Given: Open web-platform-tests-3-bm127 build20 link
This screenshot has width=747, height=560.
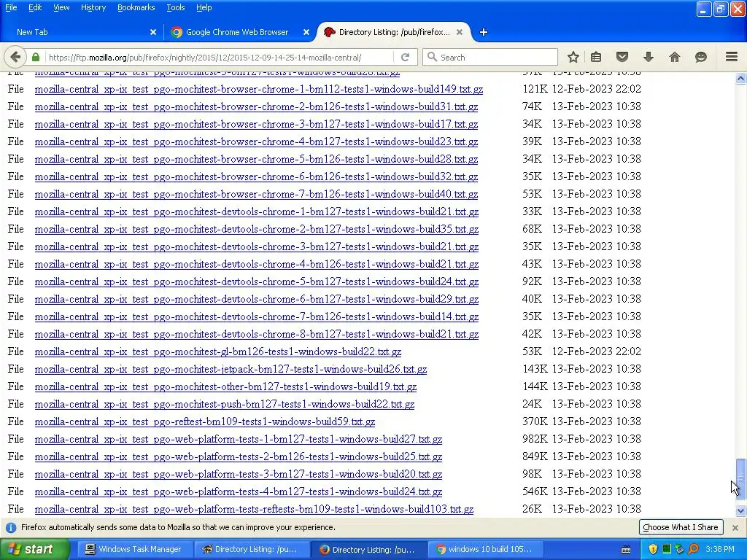Looking at the screenshot, I should (x=239, y=474).
